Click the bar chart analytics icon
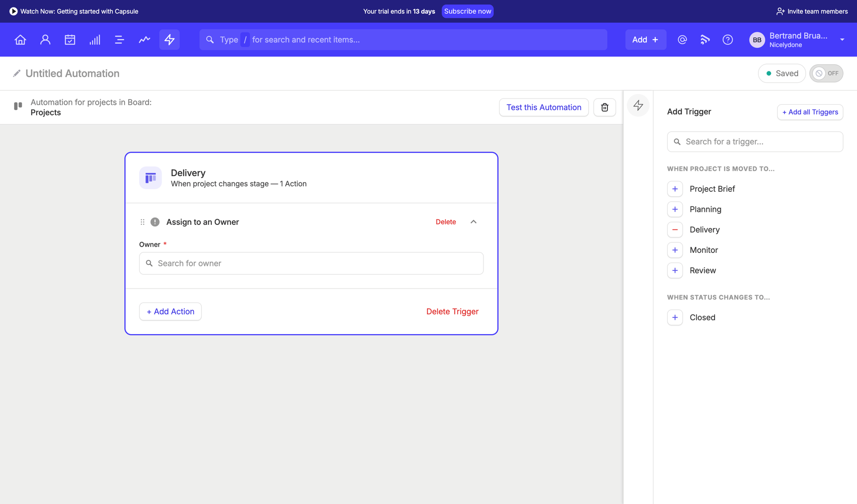This screenshot has height=504, width=857. click(95, 40)
